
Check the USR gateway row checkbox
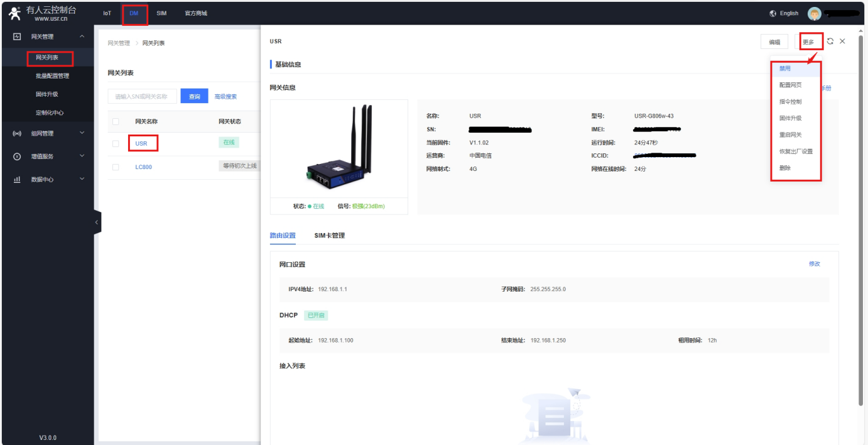coord(116,144)
